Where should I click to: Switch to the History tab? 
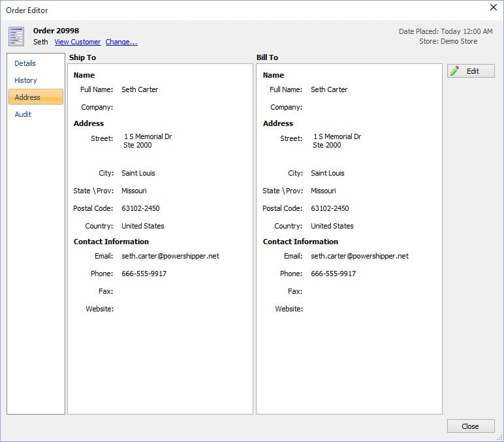(x=25, y=80)
